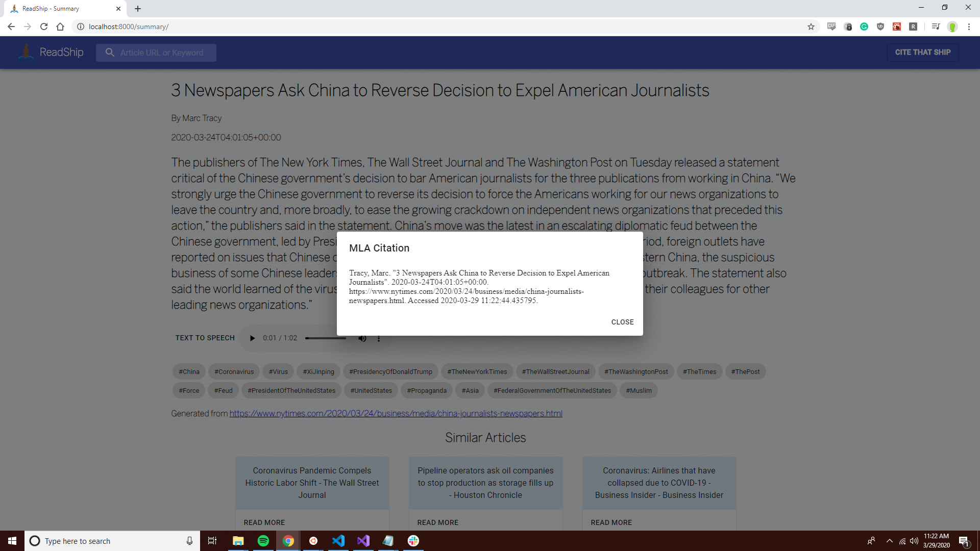The height and width of the screenshot is (551, 980).
Task: Open a new browser tab
Action: (138, 9)
